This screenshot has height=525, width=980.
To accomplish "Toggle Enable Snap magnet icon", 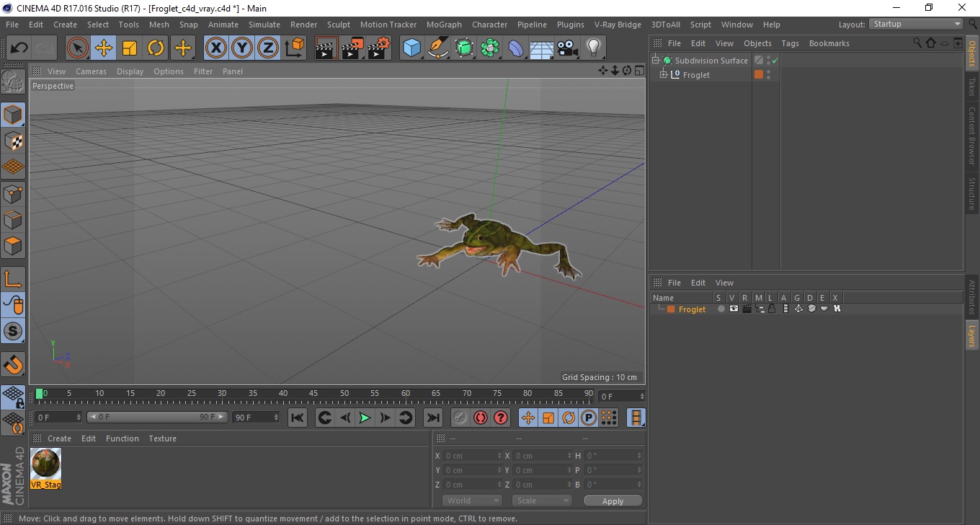I will 13,364.
